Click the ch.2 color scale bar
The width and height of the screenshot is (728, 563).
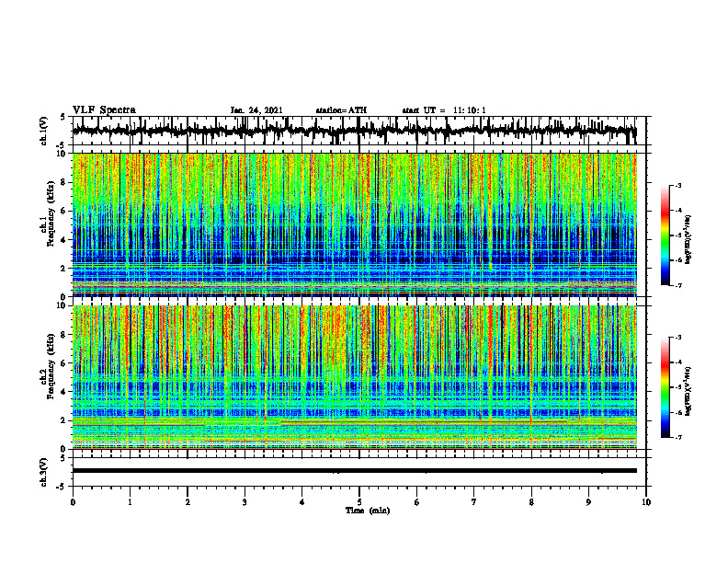[x=665, y=387]
